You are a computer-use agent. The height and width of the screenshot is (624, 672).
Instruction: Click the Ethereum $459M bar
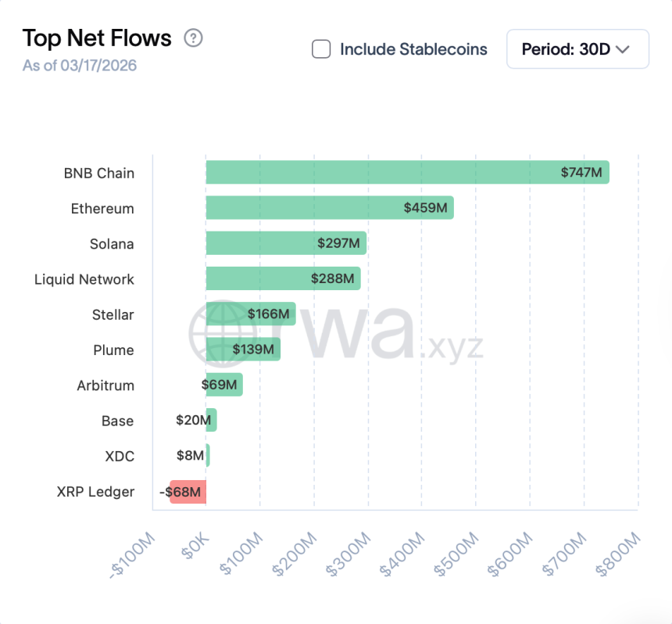pyautogui.click(x=328, y=208)
